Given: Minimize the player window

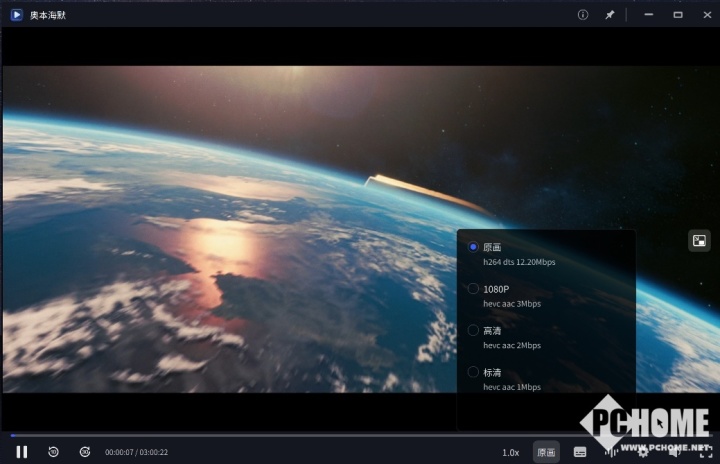Looking at the screenshot, I should click(649, 15).
